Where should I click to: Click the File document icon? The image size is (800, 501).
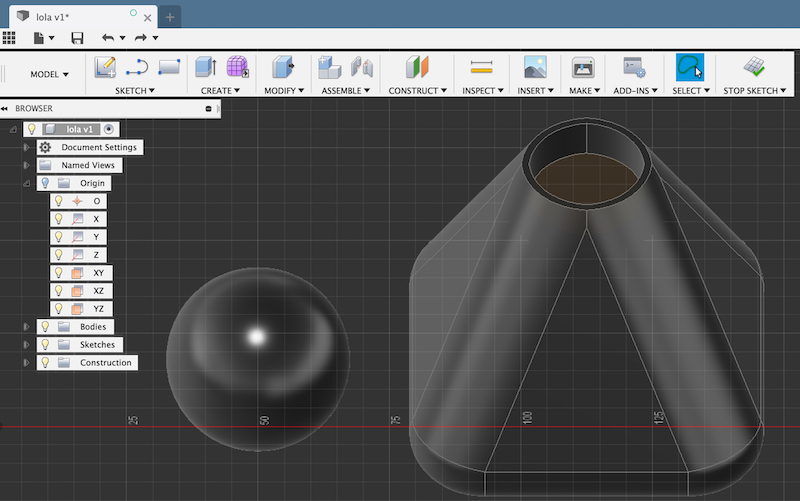point(38,38)
